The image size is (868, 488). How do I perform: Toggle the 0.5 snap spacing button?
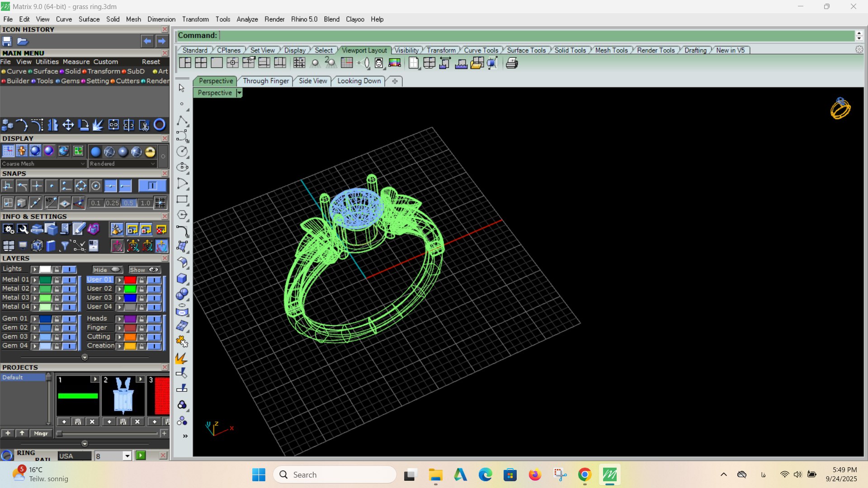click(x=129, y=203)
